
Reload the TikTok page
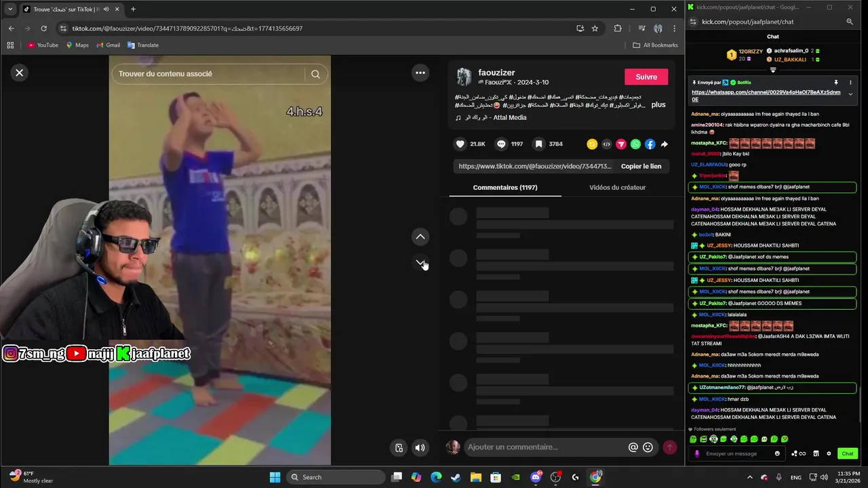tap(44, 28)
